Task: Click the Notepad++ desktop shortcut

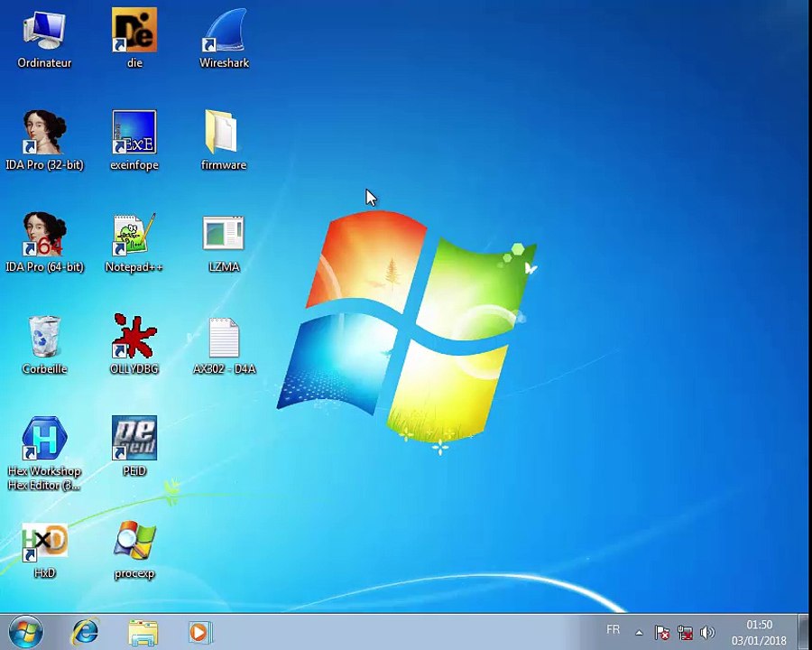Action: 134,242
